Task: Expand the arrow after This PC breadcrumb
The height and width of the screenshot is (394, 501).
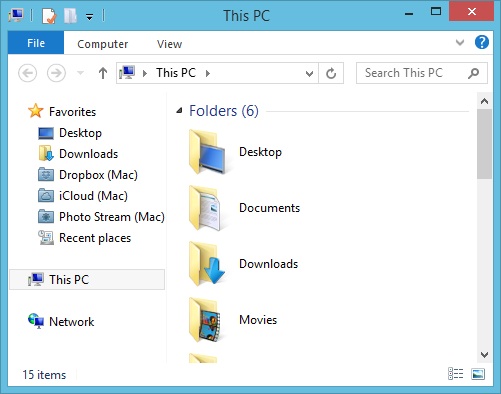Action: pos(208,73)
